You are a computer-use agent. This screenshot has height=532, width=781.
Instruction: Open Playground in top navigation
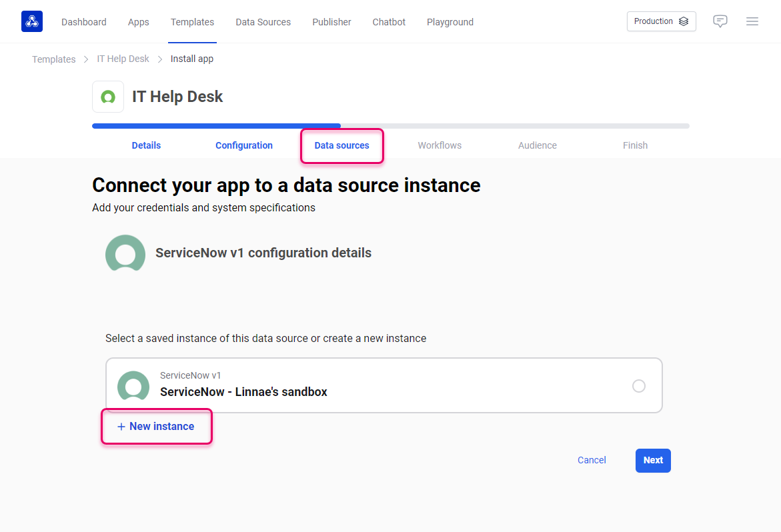coord(450,22)
